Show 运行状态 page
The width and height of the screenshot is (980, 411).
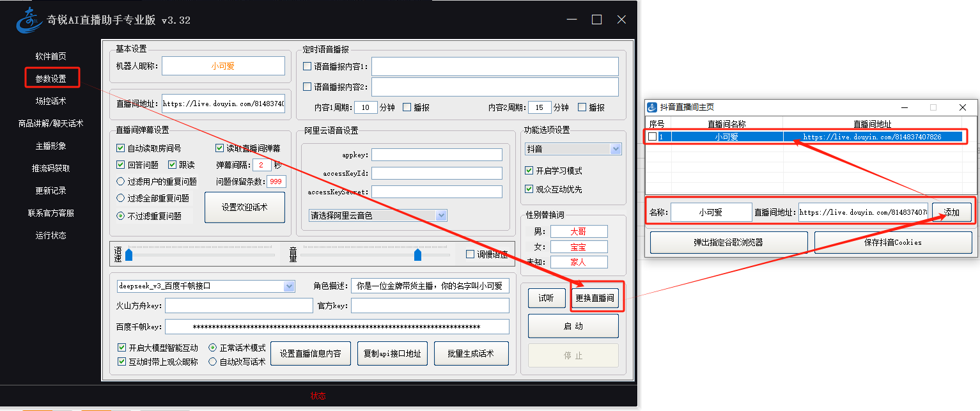[x=51, y=235]
